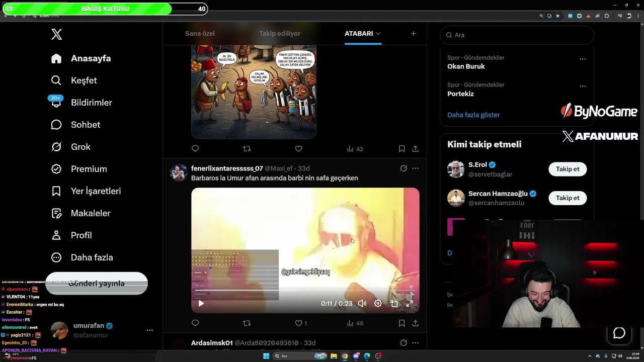
Task: Like the cockroach cartoon post
Action: click(x=298, y=149)
